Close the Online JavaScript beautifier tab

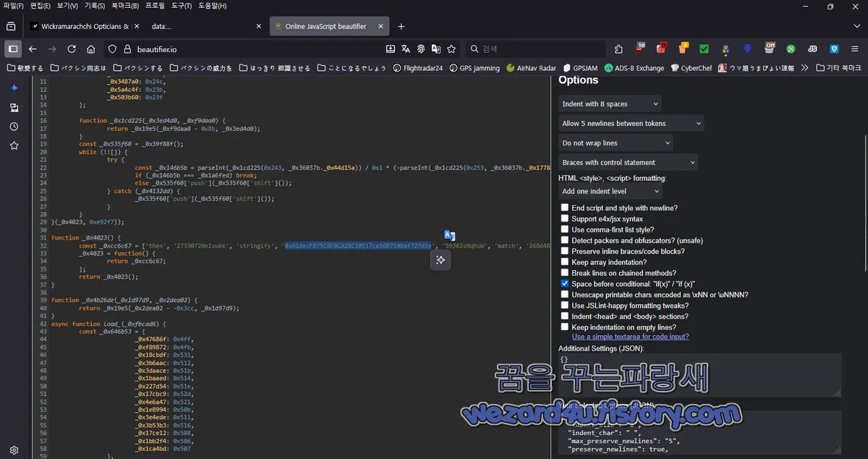pos(379,26)
